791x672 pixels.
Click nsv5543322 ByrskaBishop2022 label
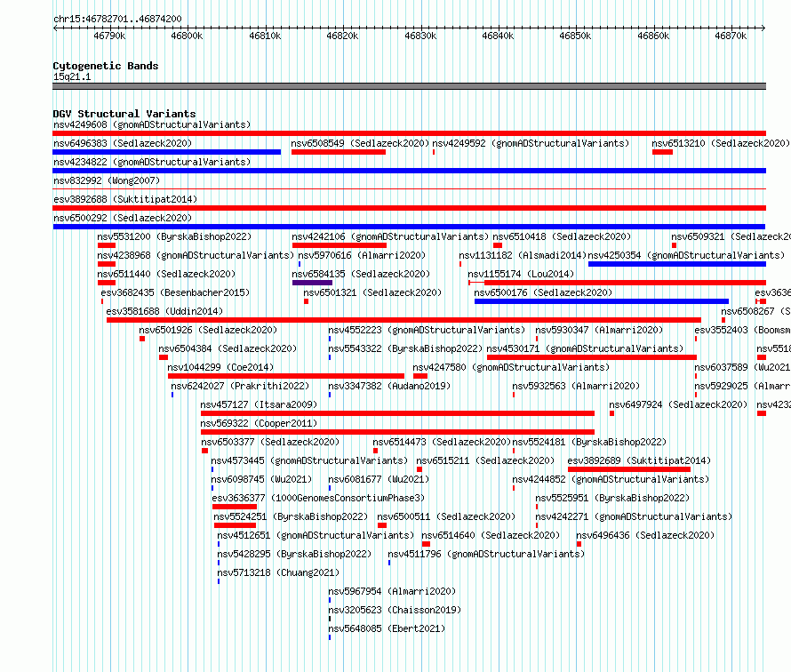pyautogui.click(x=405, y=348)
